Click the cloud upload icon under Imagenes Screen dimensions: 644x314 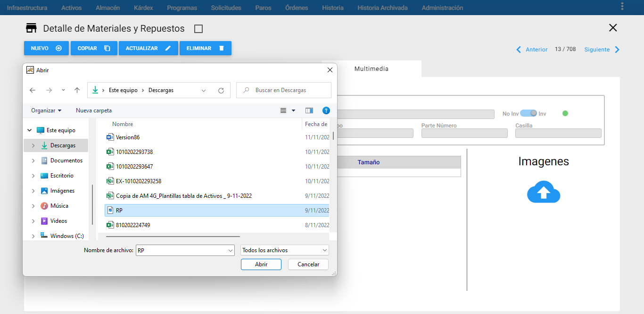tap(544, 192)
